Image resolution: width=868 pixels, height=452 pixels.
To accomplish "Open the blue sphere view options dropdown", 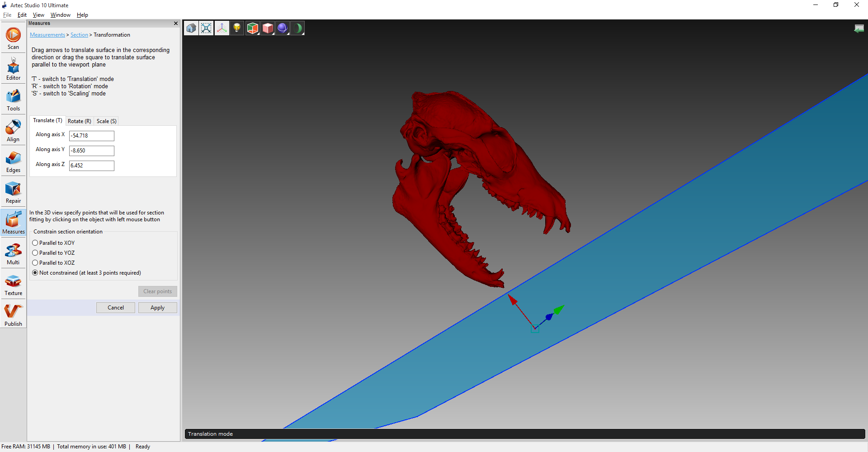I will pyautogui.click(x=283, y=28).
